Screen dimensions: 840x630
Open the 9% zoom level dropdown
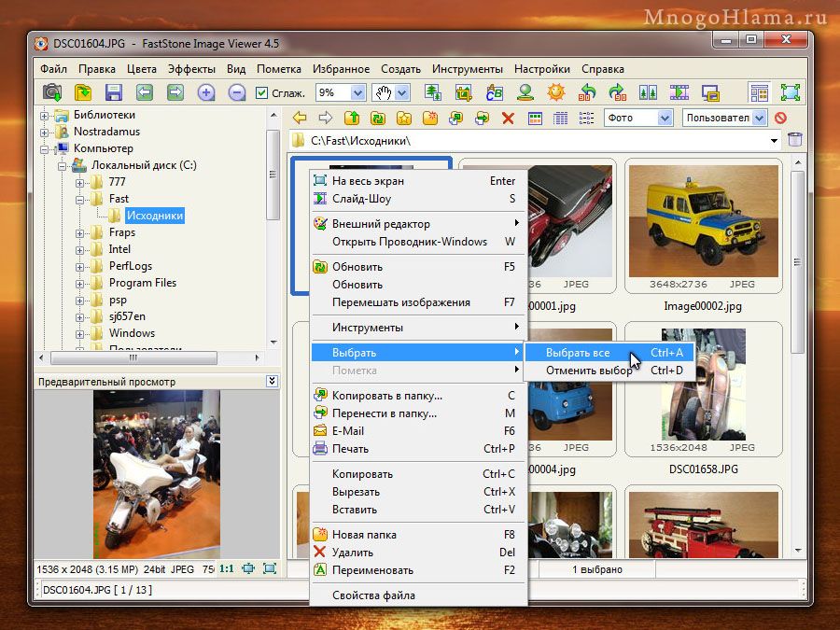coord(357,92)
